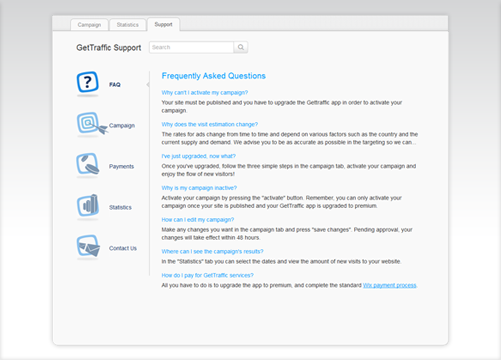The width and height of the screenshot is (501, 360).
Task: Click the search magnifier button
Action: pyautogui.click(x=241, y=47)
